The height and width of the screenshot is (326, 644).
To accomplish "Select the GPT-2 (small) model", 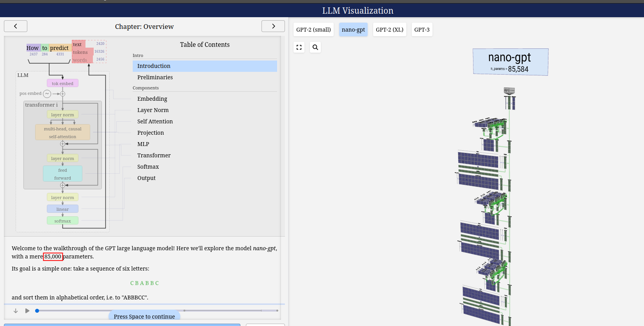I will [313, 30].
